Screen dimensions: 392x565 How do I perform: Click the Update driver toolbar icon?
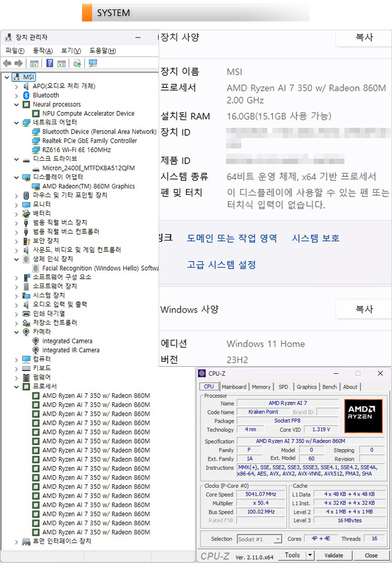(x=77, y=63)
